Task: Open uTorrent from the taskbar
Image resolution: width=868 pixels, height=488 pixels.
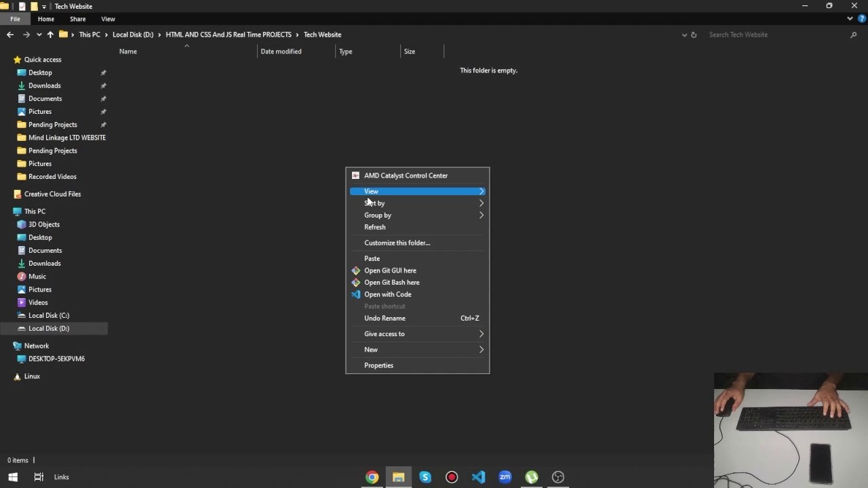Action: pyautogui.click(x=532, y=477)
